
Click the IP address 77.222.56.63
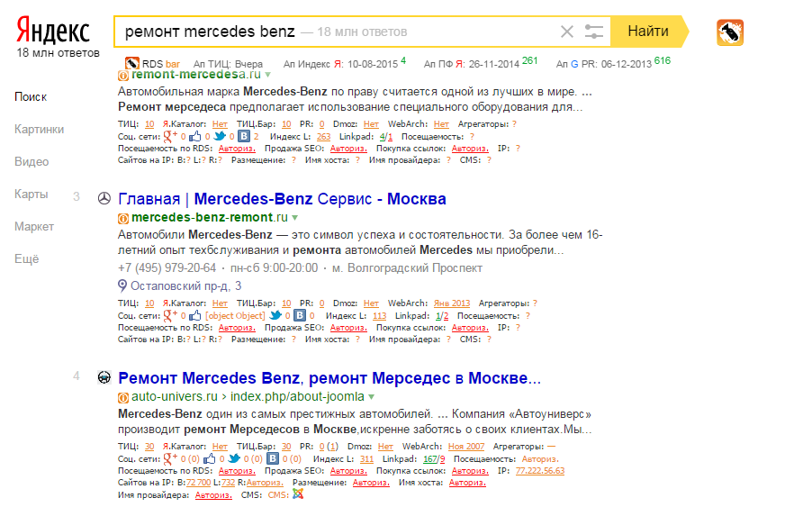[540, 471]
